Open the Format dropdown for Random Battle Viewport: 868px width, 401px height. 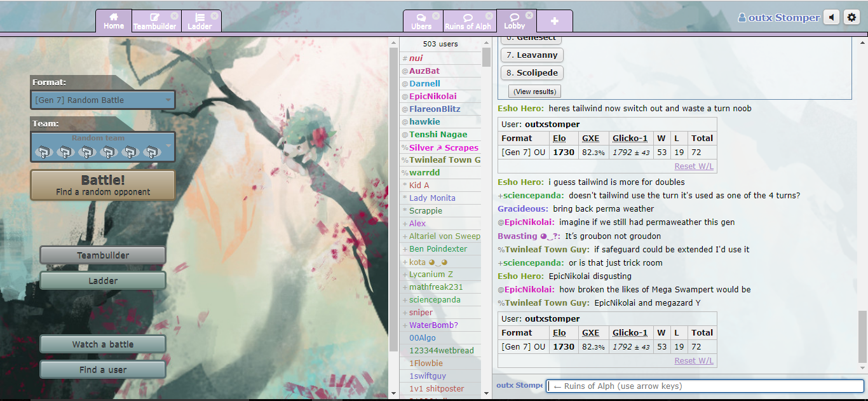tap(103, 100)
